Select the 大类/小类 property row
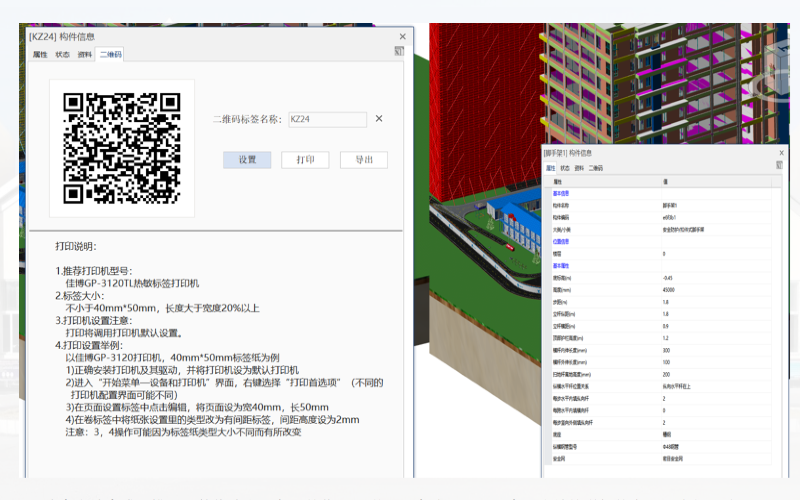Image resolution: width=800 pixels, height=500 pixels. (x=662, y=230)
